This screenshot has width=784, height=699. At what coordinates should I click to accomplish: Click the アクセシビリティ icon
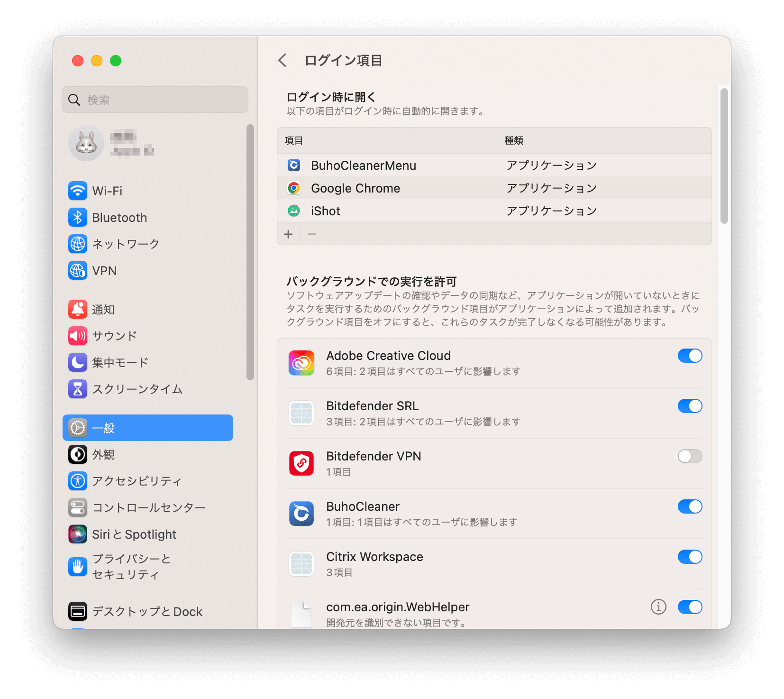(x=78, y=481)
